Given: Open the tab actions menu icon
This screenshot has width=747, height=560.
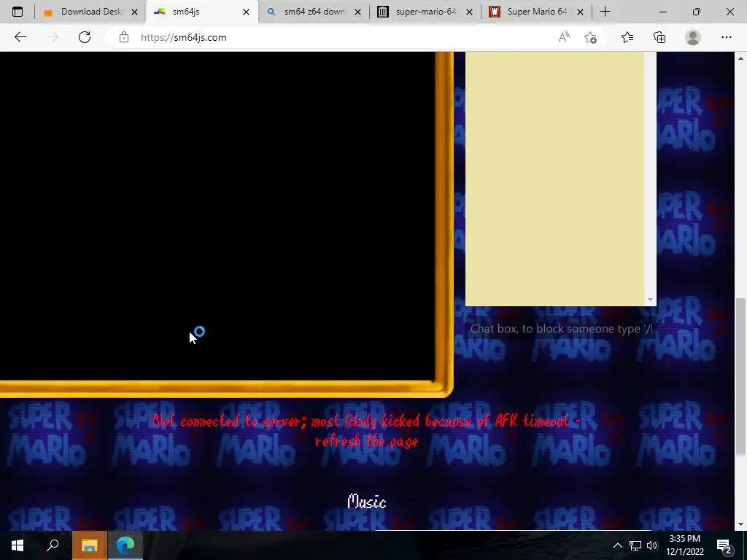Looking at the screenshot, I should pos(18,12).
